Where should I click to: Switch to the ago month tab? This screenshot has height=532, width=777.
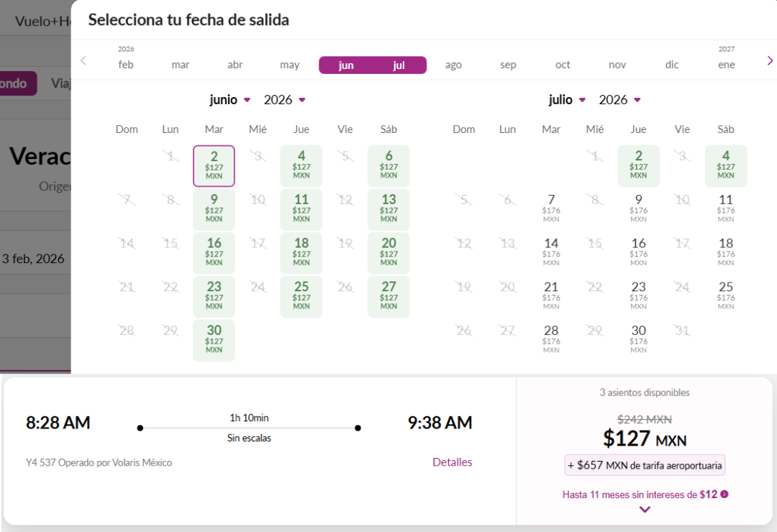click(453, 64)
